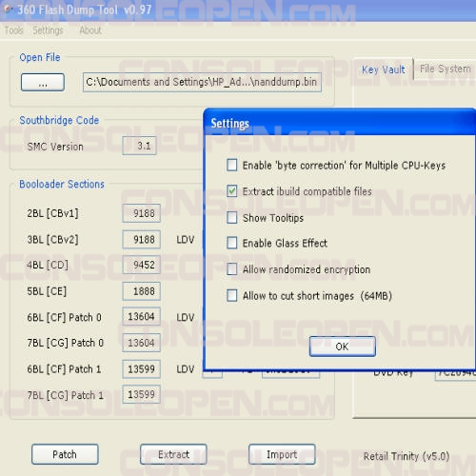Enable byte correction for Multiple CPU-Keys

(232, 165)
